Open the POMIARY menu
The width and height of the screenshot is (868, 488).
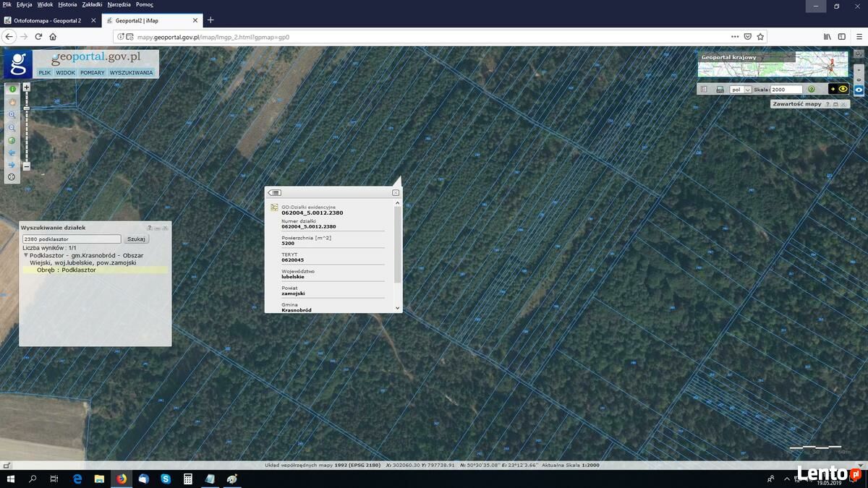click(x=93, y=72)
